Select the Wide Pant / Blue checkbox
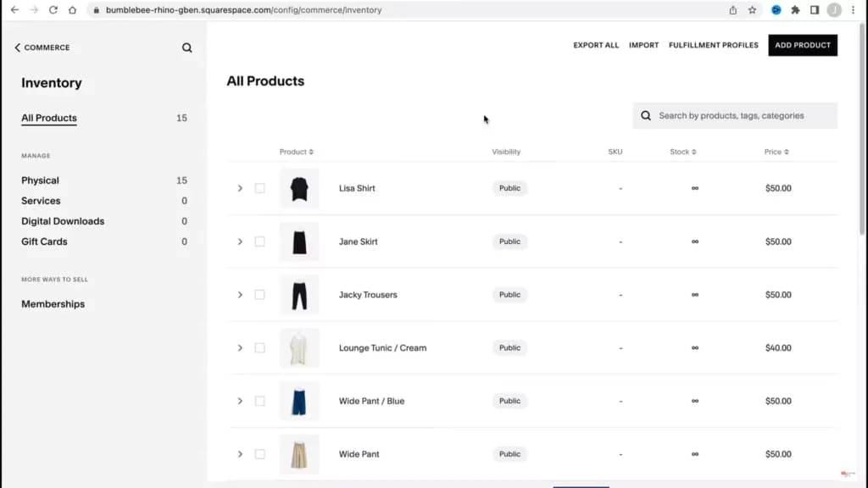This screenshot has height=488, width=868. pyautogui.click(x=259, y=401)
